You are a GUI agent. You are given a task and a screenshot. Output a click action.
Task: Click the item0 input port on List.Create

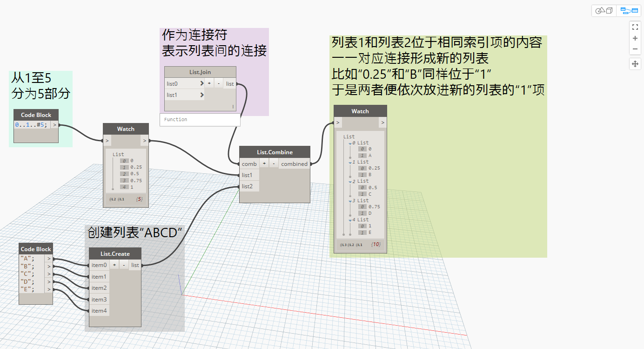pyautogui.click(x=99, y=265)
